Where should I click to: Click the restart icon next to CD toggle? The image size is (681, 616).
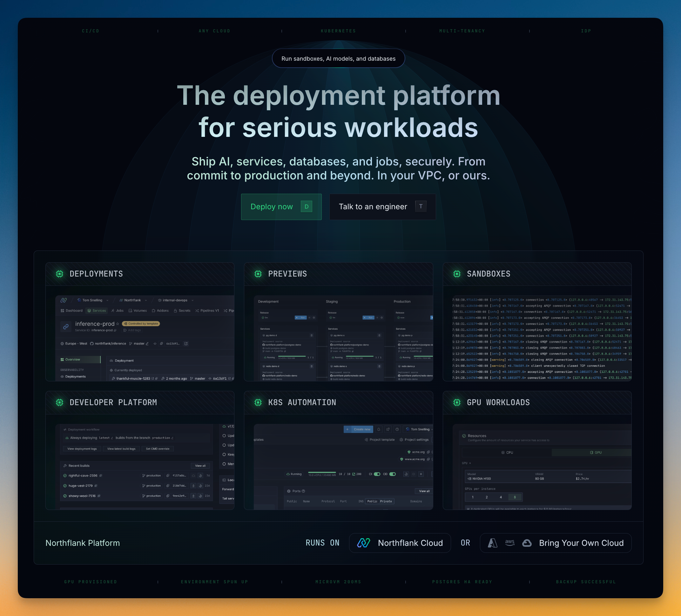[406, 474]
